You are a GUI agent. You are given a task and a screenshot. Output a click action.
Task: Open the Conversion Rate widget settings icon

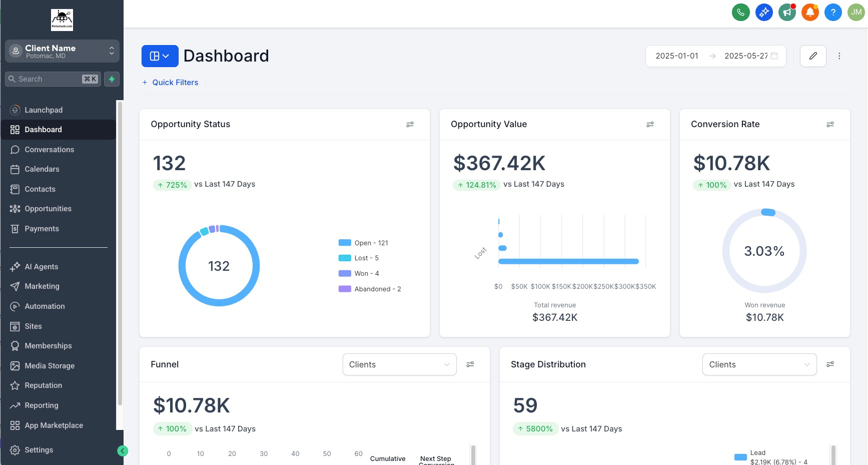click(x=830, y=125)
